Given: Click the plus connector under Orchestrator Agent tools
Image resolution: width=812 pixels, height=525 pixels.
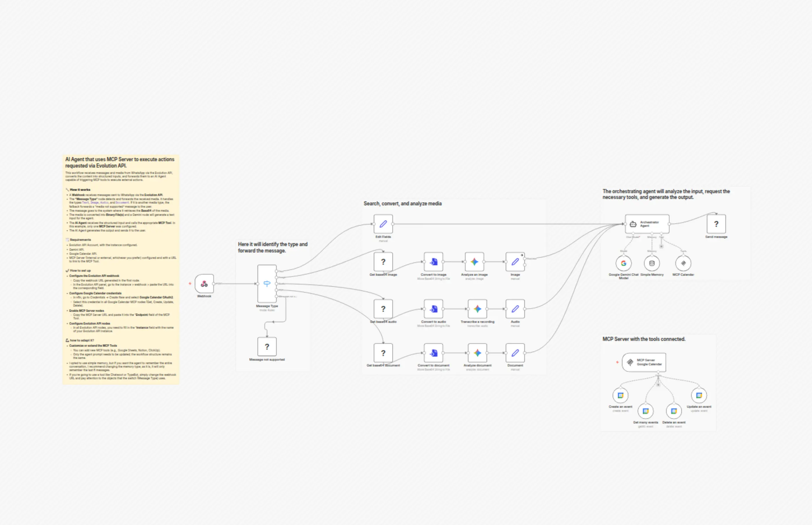Looking at the screenshot, I should [x=661, y=246].
